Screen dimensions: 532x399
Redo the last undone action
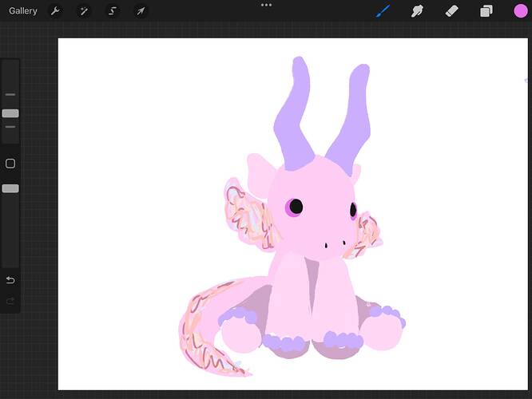(10, 301)
